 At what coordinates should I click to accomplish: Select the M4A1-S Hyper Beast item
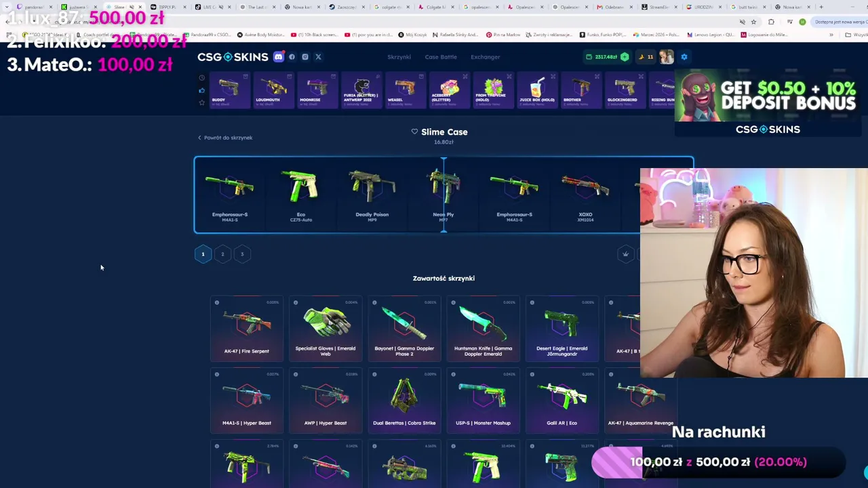click(247, 401)
